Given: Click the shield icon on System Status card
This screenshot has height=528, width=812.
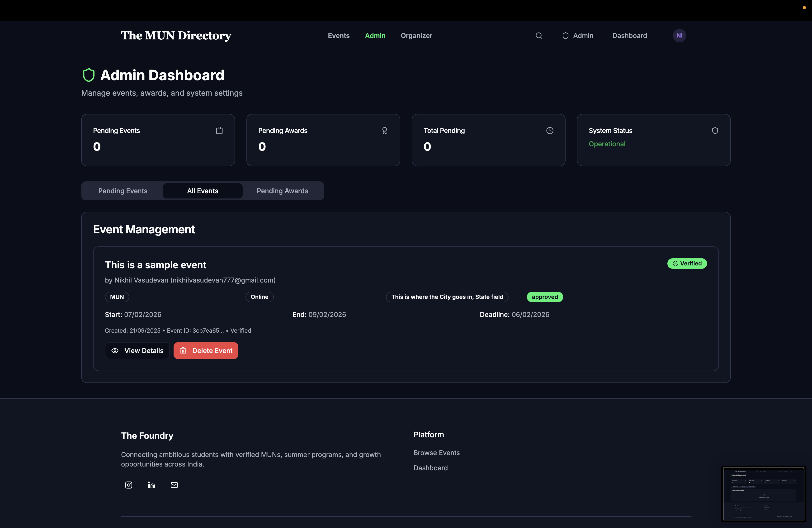Looking at the screenshot, I should pos(715,131).
